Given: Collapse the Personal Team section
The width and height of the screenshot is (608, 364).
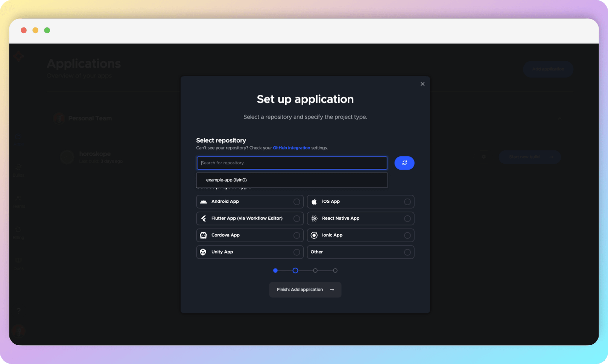Looking at the screenshot, I should pyautogui.click(x=560, y=118).
